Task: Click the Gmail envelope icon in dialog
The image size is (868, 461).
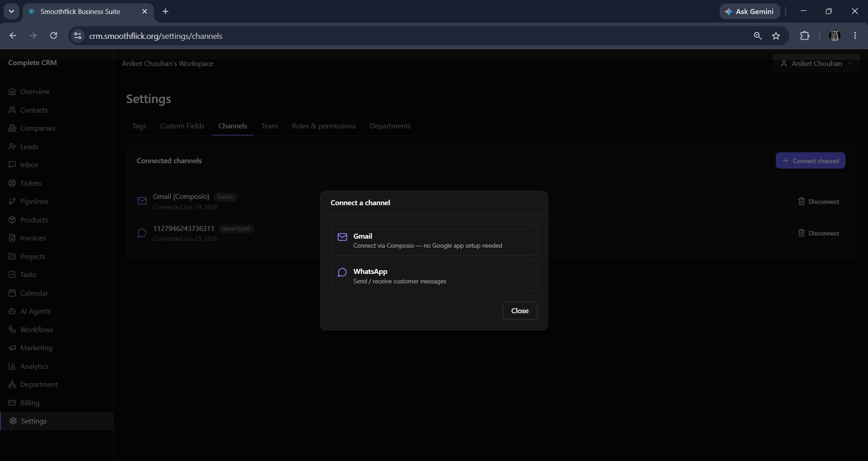Action: 343,237
